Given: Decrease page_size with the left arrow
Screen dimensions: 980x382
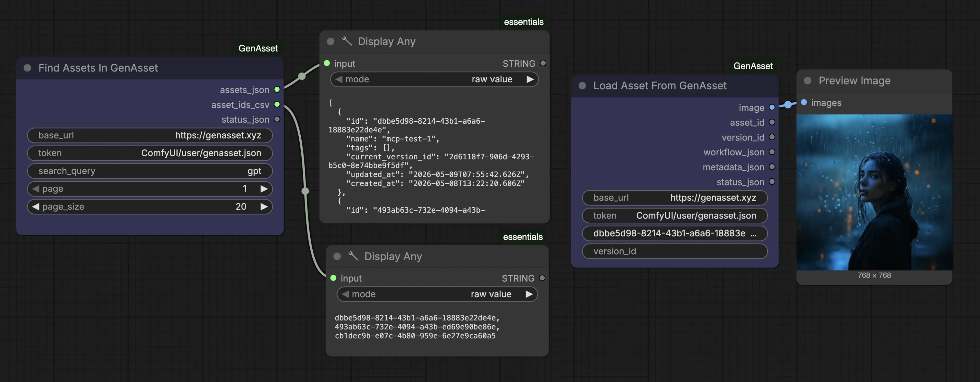Looking at the screenshot, I should [x=36, y=207].
